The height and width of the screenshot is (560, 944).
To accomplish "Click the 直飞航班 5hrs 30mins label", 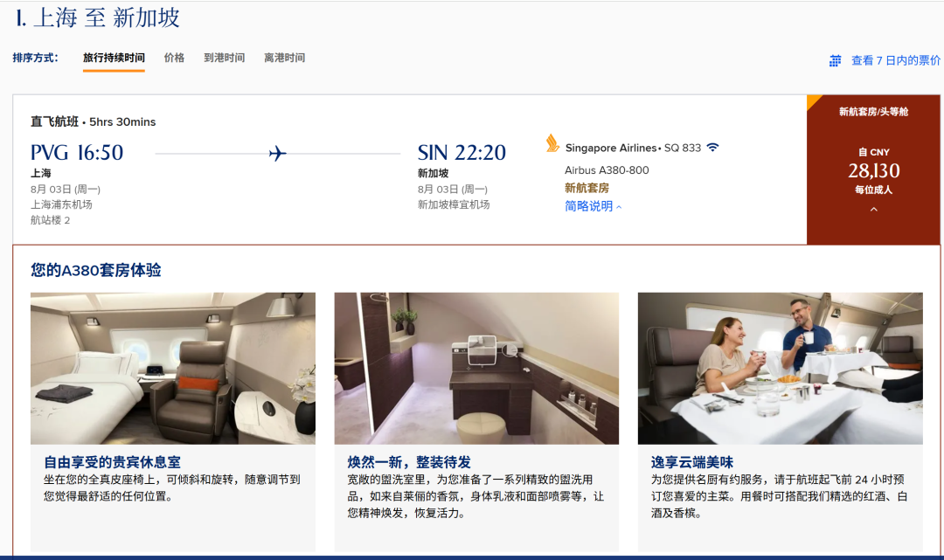I will 94,121.
